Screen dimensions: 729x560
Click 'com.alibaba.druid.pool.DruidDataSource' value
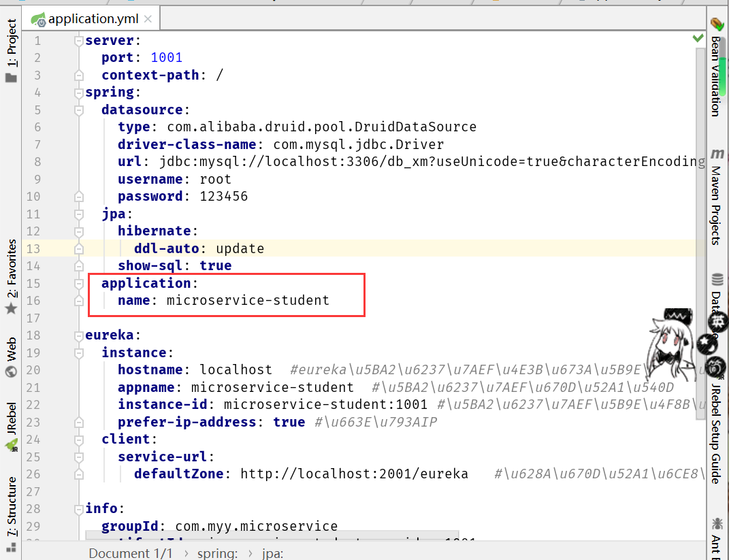(321, 127)
